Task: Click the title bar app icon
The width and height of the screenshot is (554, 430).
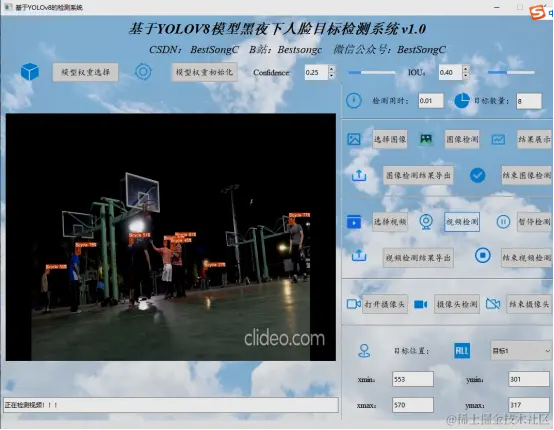Action: point(8,7)
